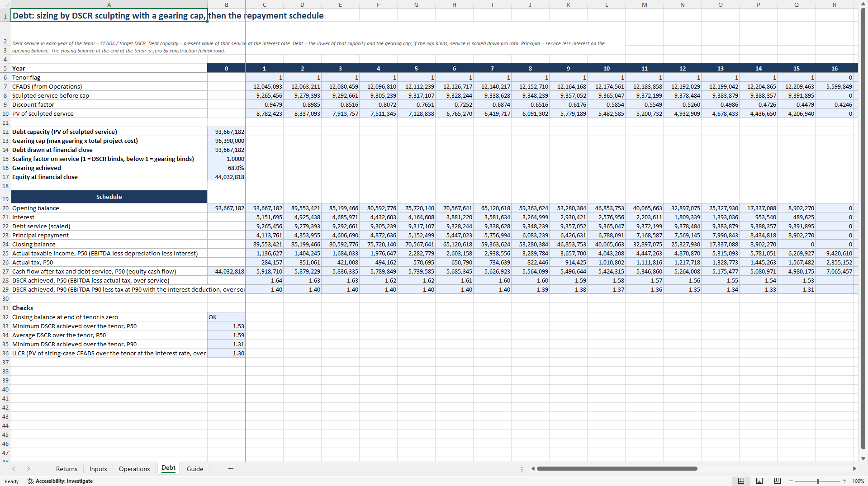Click the Gearing cap value 96,390,000

click(226, 141)
